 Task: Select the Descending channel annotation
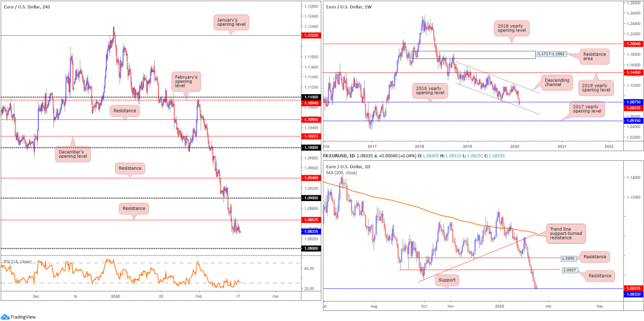pyautogui.click(x=557, y=84)
